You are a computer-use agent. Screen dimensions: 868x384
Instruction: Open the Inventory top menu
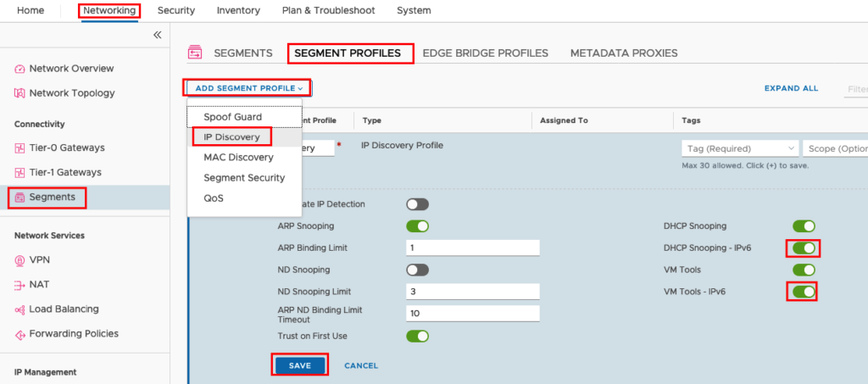click(238, 10)
